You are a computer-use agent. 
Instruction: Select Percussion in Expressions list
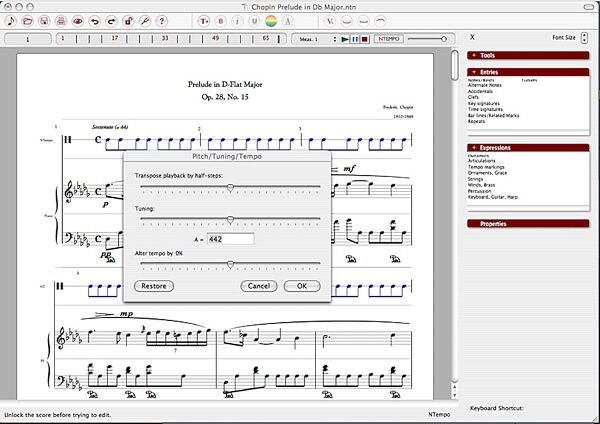tap(479, 191)
